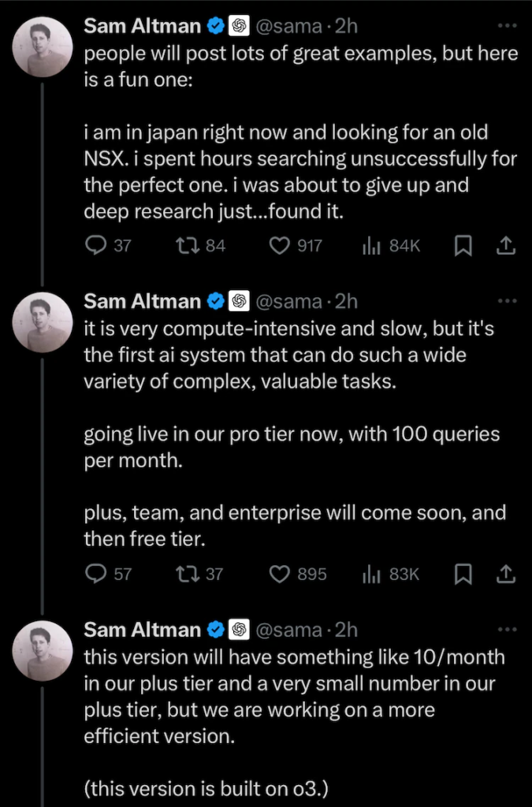This screenshot has height=807, width=532.
Task: Open more options on the second tweet
Action: 507,300
